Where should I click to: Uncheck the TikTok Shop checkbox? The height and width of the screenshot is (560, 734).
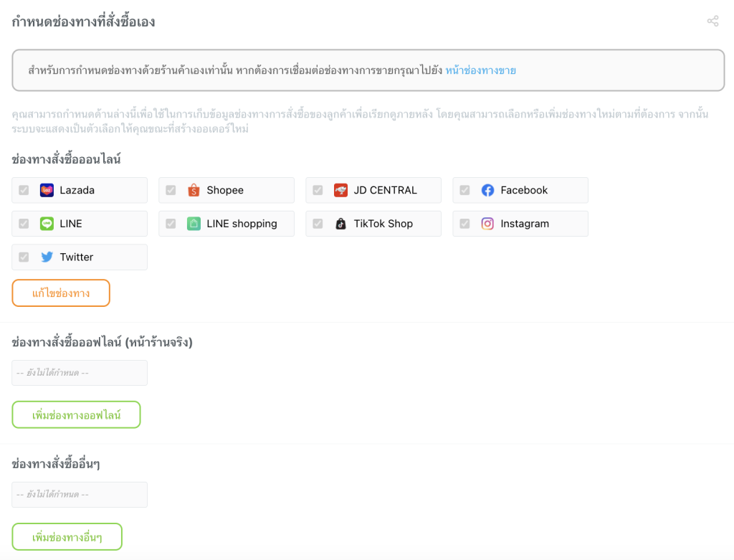(x=318, y=224)
